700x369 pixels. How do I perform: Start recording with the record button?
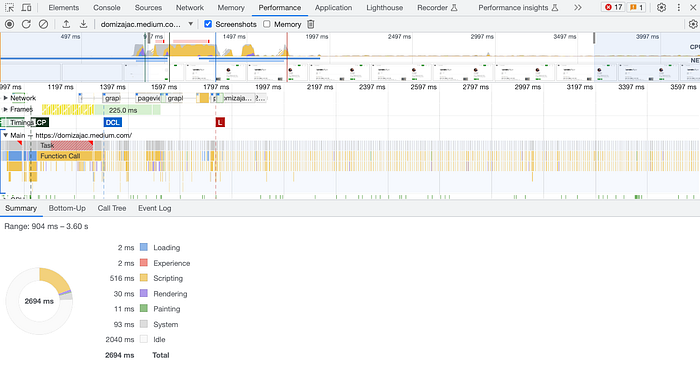click(9, 24)
